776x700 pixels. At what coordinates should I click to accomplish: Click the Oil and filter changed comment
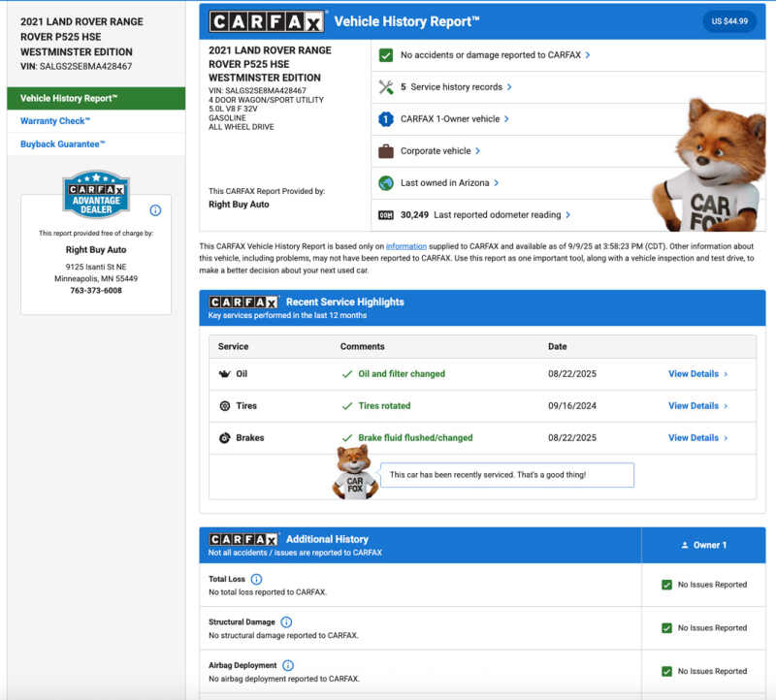402,374
